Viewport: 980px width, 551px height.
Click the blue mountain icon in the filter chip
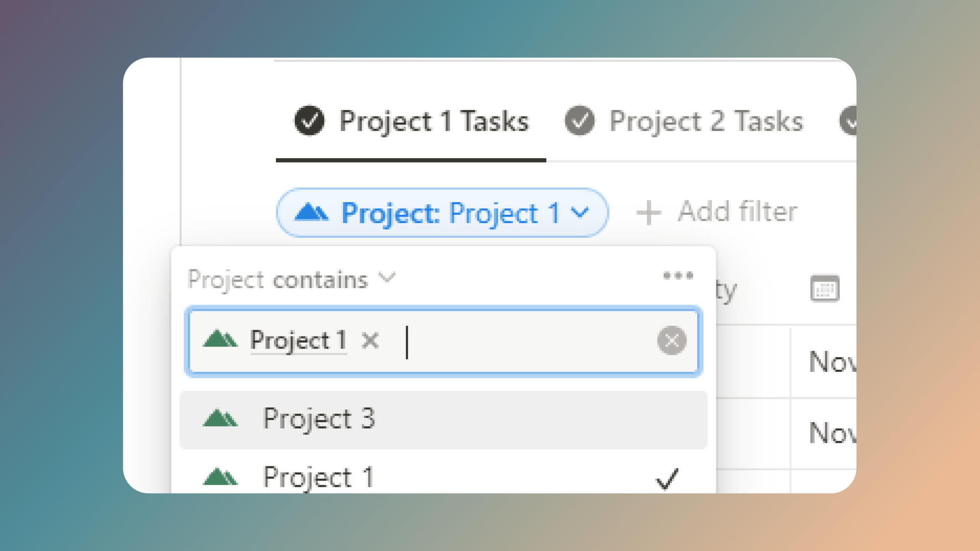pos(313,212)
